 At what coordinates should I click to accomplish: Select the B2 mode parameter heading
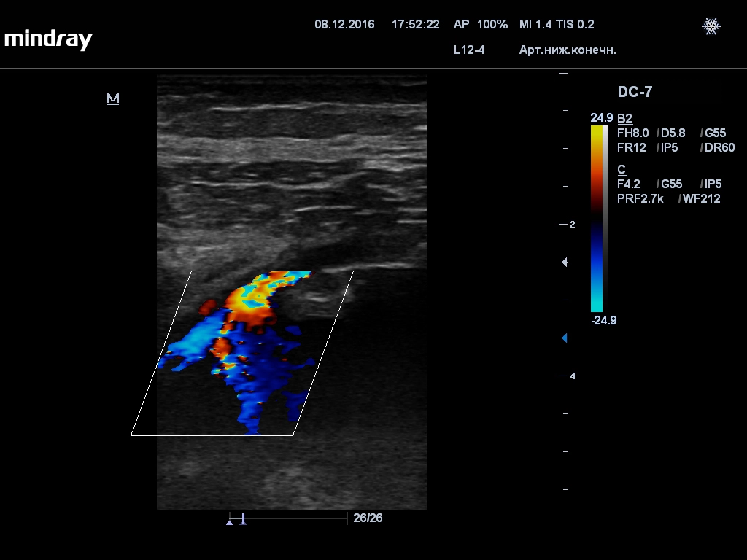[624, 119]
